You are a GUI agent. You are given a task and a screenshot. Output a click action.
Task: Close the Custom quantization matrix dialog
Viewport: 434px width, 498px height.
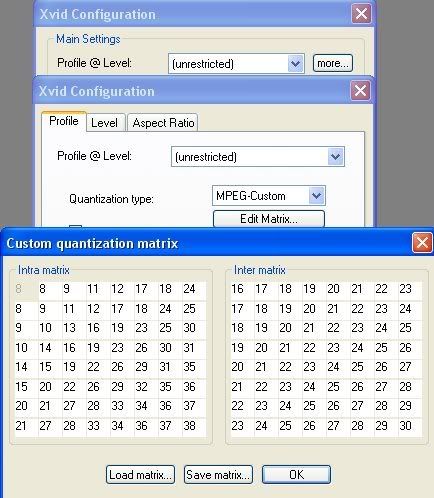422,242
